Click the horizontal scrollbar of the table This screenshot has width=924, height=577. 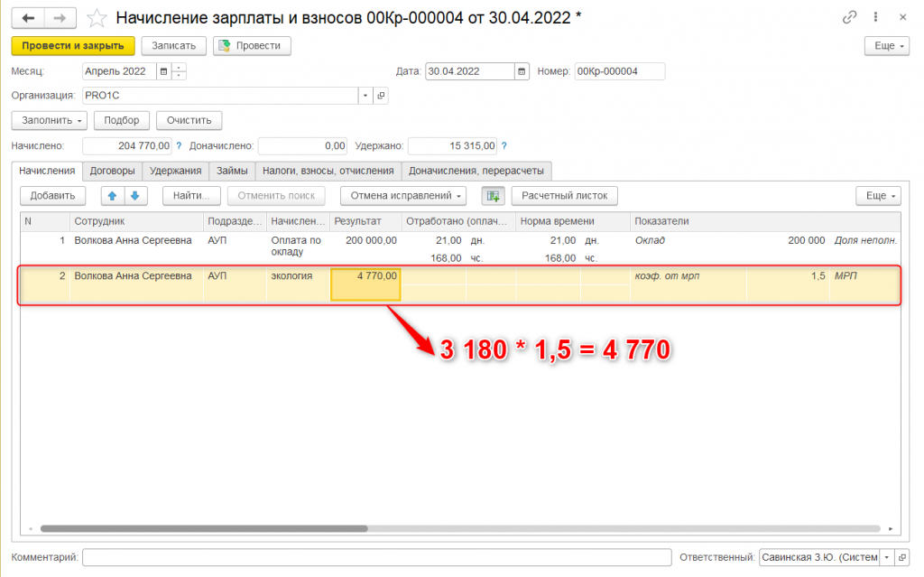tap(203, 528)
